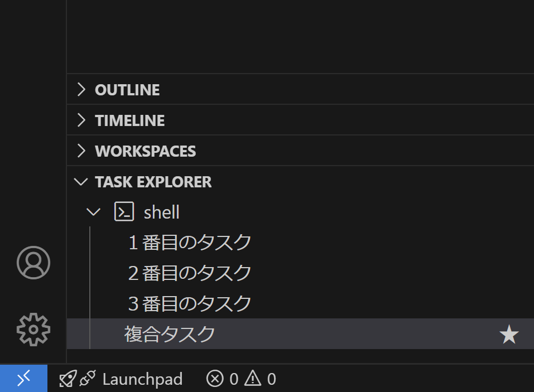Click the OUTLINE header title
Image resolution: width=534 pixels, height=392 pixels.
127,90
